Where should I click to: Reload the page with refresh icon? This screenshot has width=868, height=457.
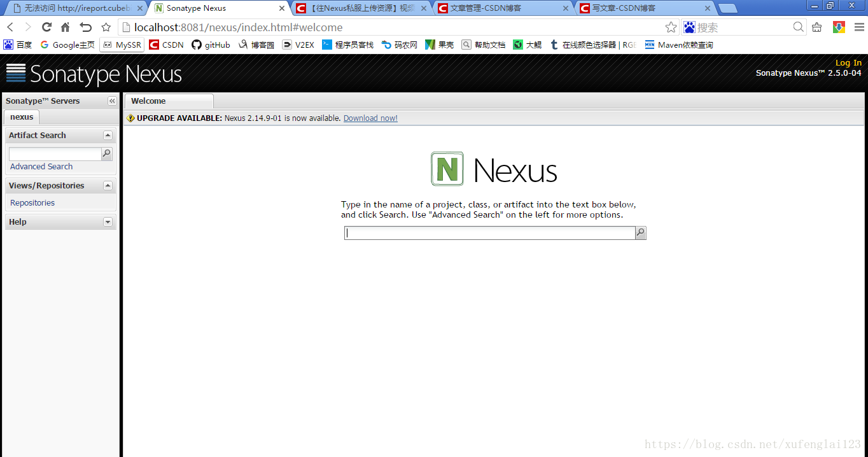pos(46,27)
